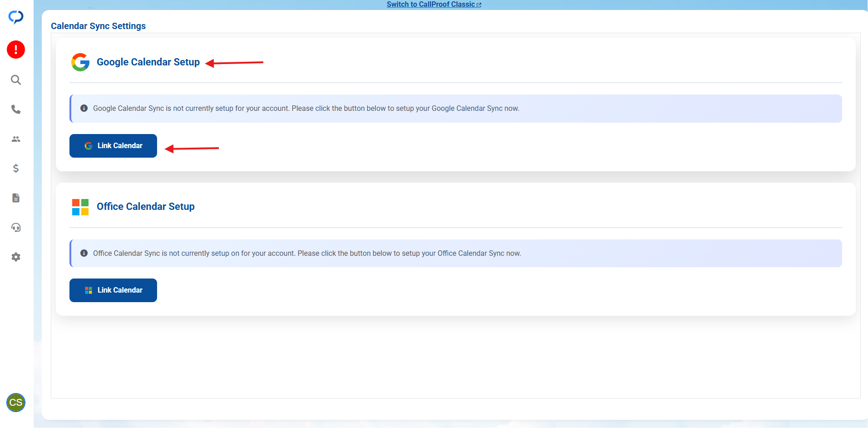The height and width of the screenshot is (428, 868).
Task: Click the Office Calendar Setup heading
Action: (x=145, y=207)
